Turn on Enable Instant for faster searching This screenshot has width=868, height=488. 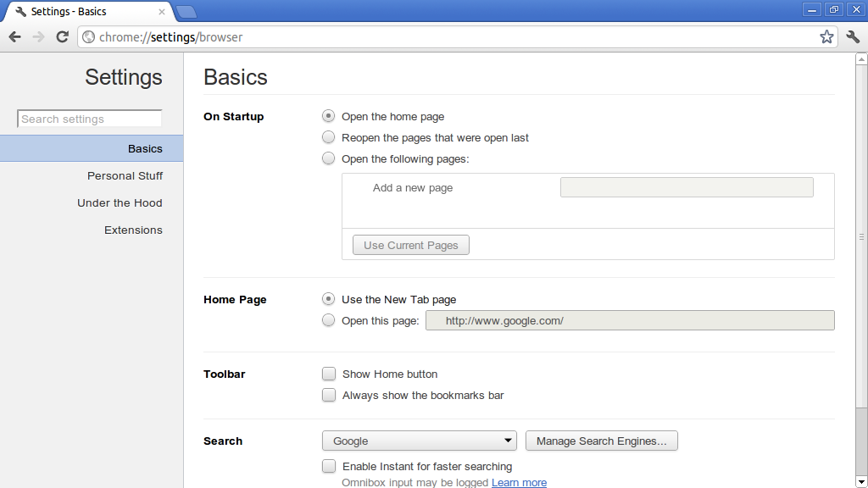click(329, 466)
